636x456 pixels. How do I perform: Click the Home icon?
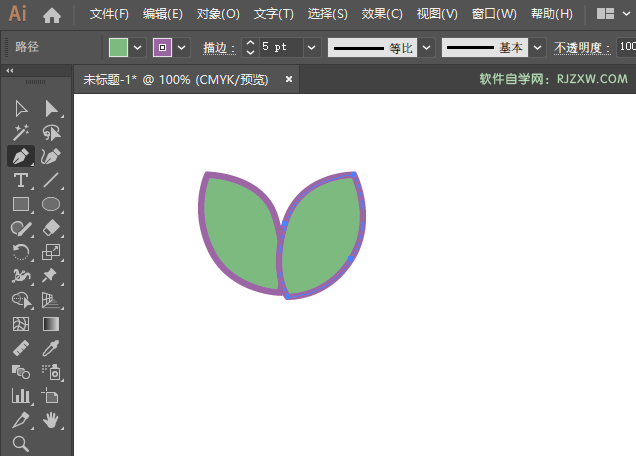(x=52, y=15)
